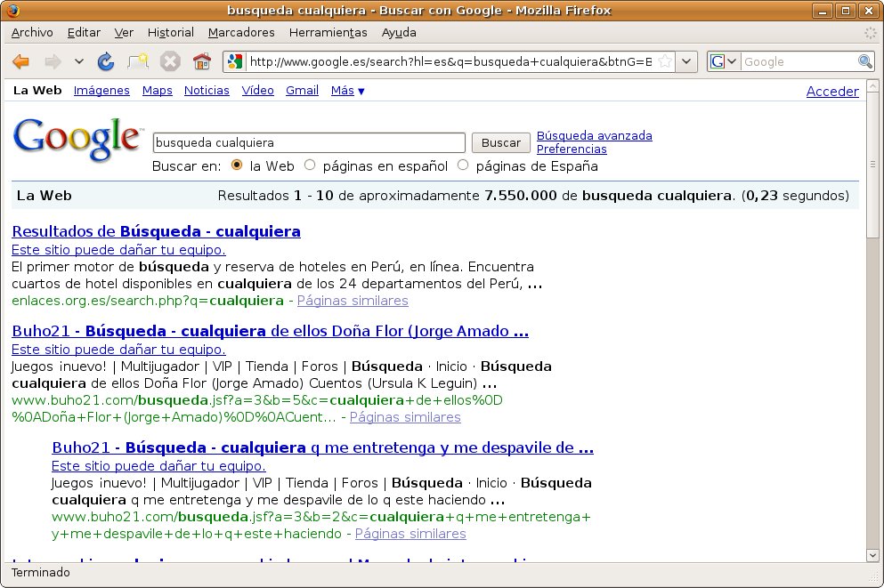Image resolution: width=884 pixels, height=588 pixels.
Task: Click the magnifying glass search icon
Action: pyautogui.click(x=864, y=61)
